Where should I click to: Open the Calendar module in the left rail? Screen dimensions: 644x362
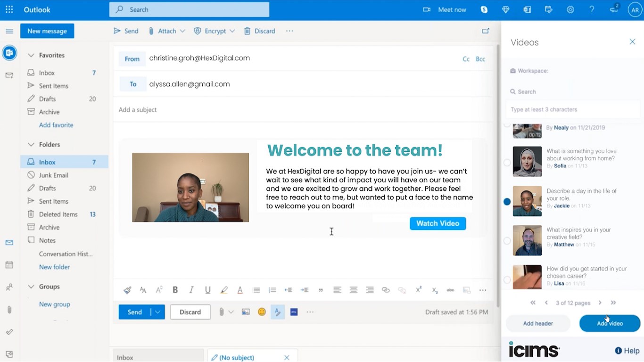click(x=9, y=265)
